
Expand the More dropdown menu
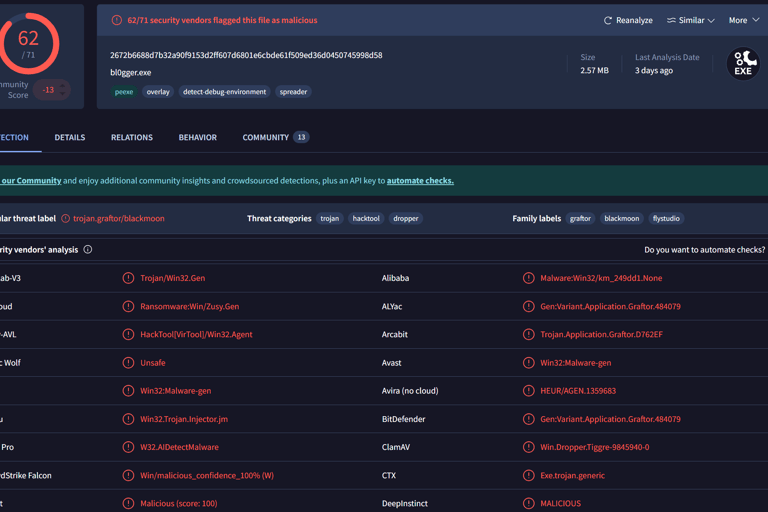point(744,21)
